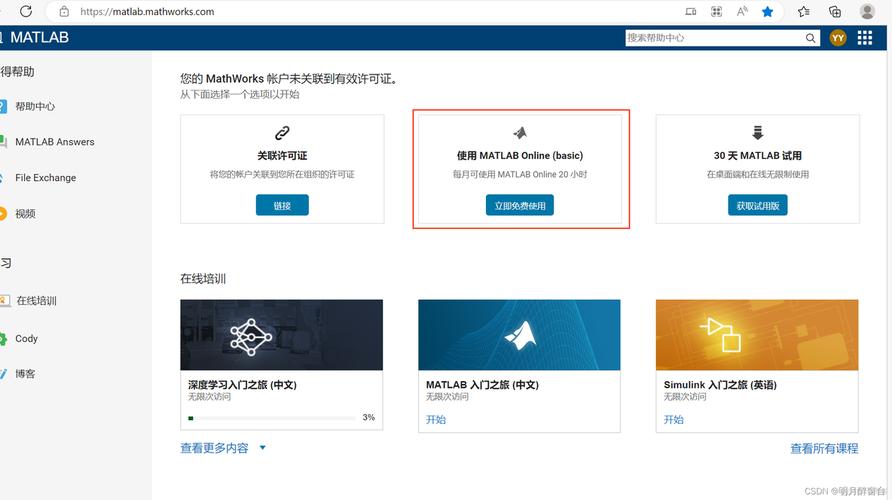This screenshot has height=500, width=892.
Task: Open the apps grid menu icon
Action: tap(865, 38)
